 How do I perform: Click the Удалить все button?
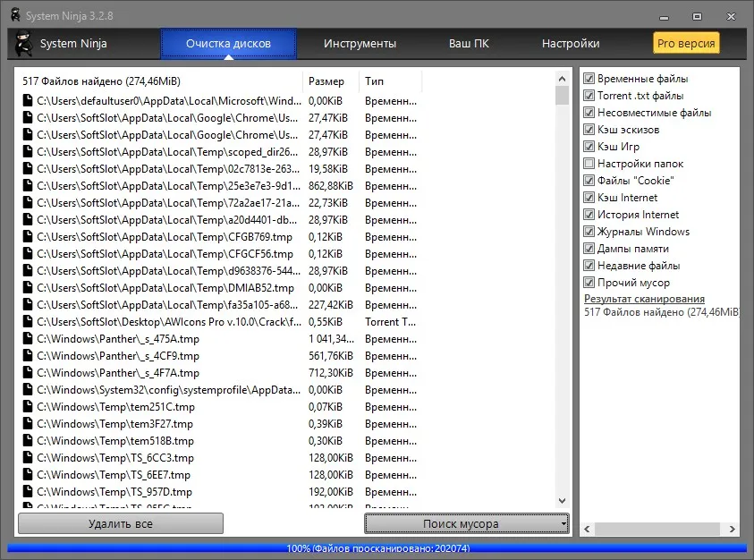click(x=121, y=523)
